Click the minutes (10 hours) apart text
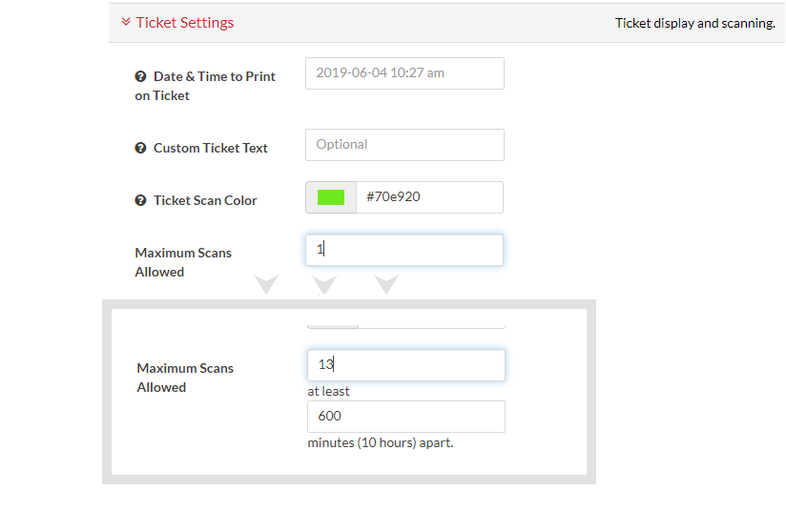 coord(381,442)
